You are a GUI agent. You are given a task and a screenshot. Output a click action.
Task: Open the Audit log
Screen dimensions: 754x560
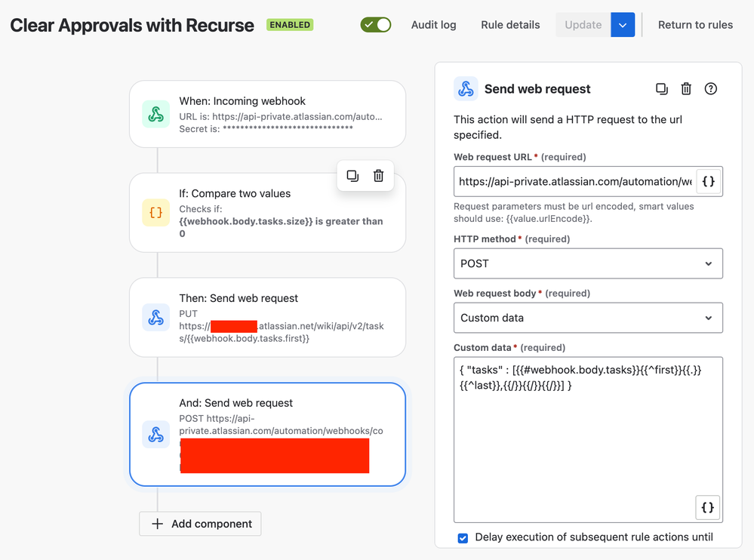[434, 25]
